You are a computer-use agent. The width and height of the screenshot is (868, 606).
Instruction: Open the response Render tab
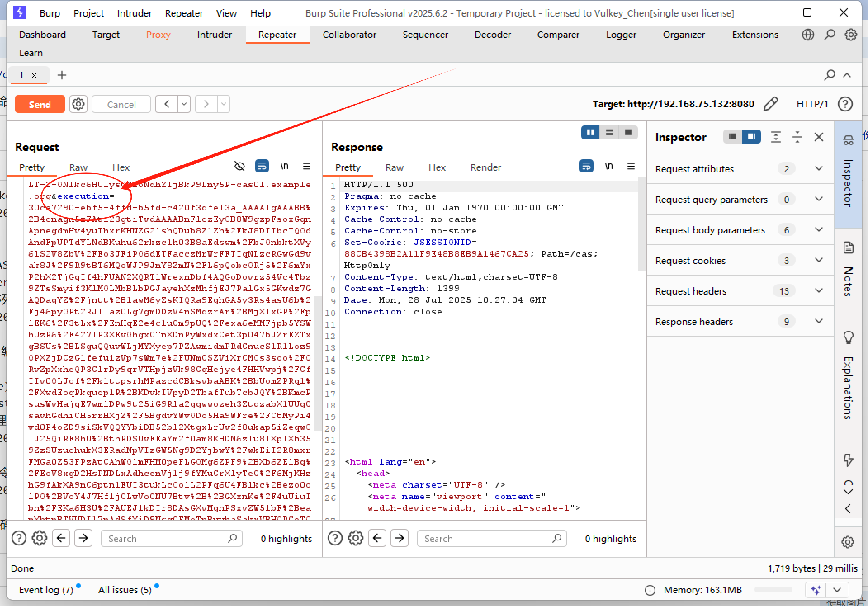pos(485,167)
